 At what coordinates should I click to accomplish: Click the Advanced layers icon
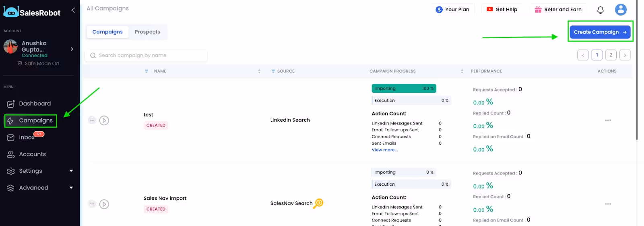point(11,188)
